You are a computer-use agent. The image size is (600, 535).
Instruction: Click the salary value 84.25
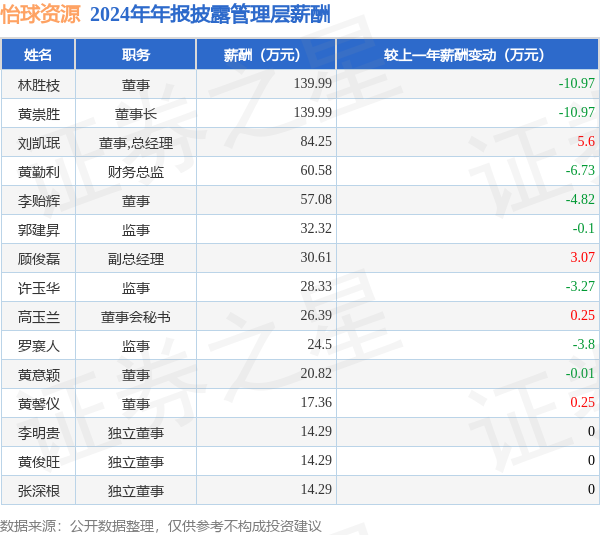[316, 141]
